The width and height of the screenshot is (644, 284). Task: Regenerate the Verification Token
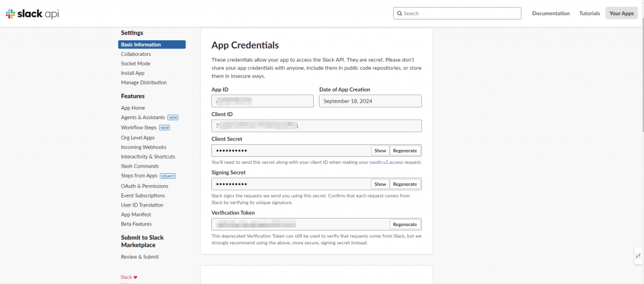pyautogui.click(x=404, y=224)
